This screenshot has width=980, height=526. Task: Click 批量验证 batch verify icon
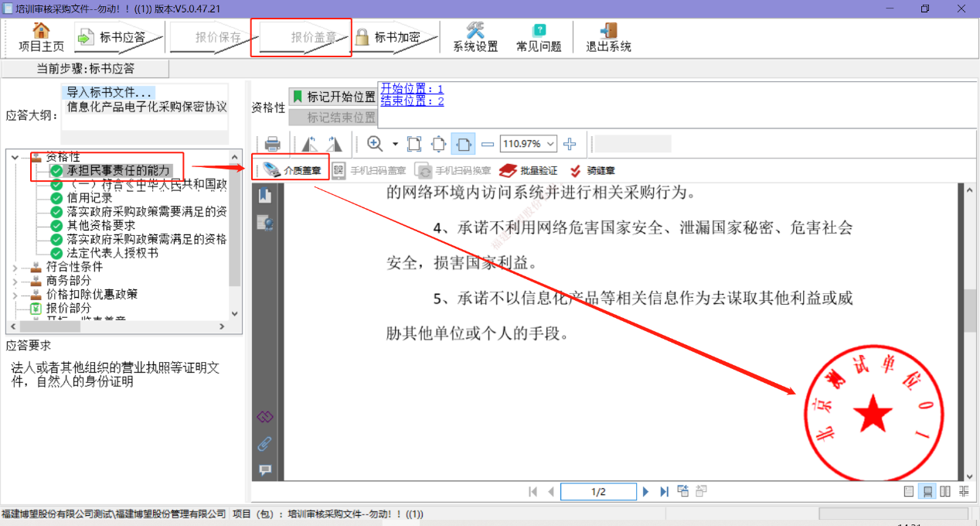(x=529, y=170)
